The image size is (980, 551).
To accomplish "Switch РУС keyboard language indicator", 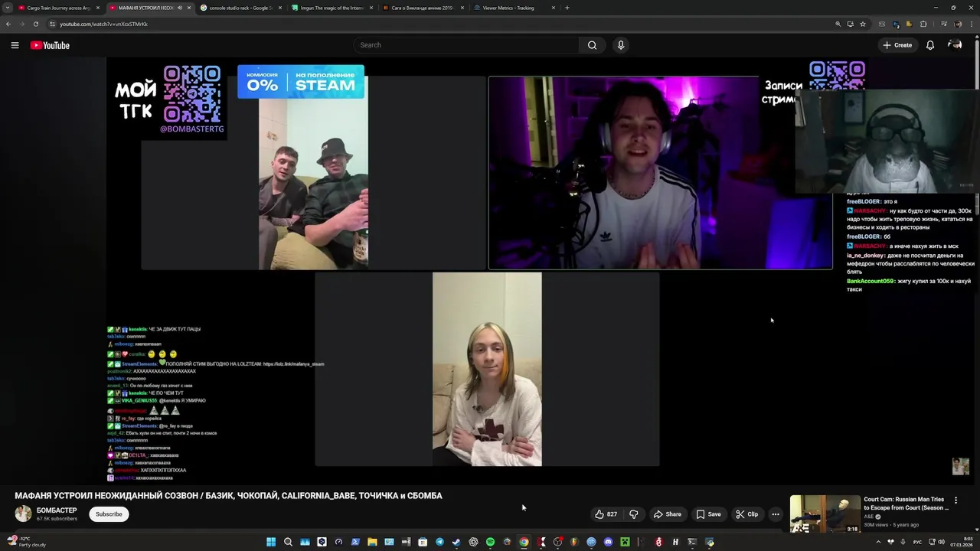I will tap(917, 542).
